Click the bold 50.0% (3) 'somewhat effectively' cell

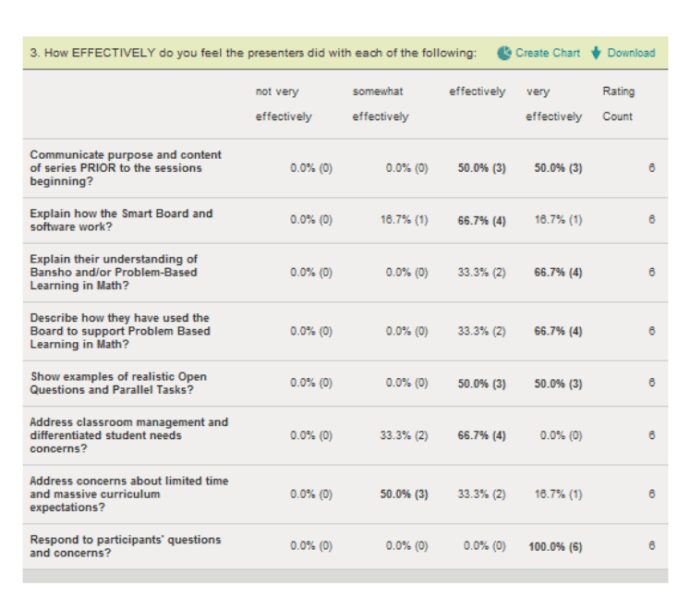point(404,495)
